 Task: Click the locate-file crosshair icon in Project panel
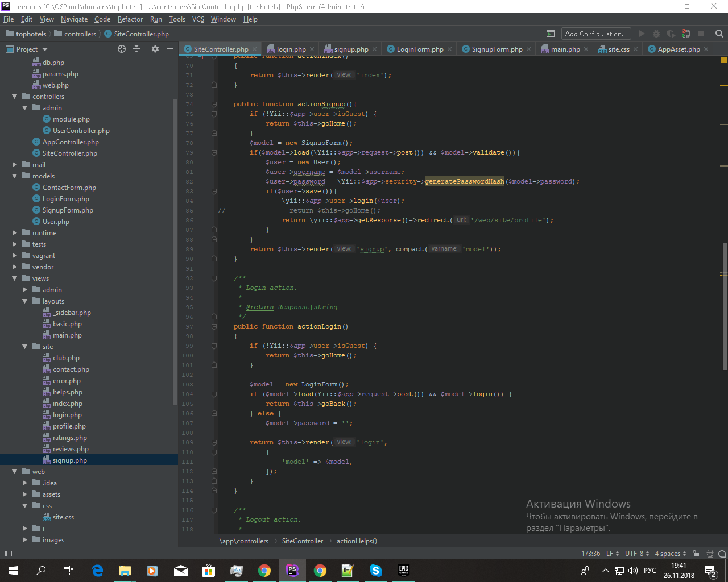[x=122, y=49]
